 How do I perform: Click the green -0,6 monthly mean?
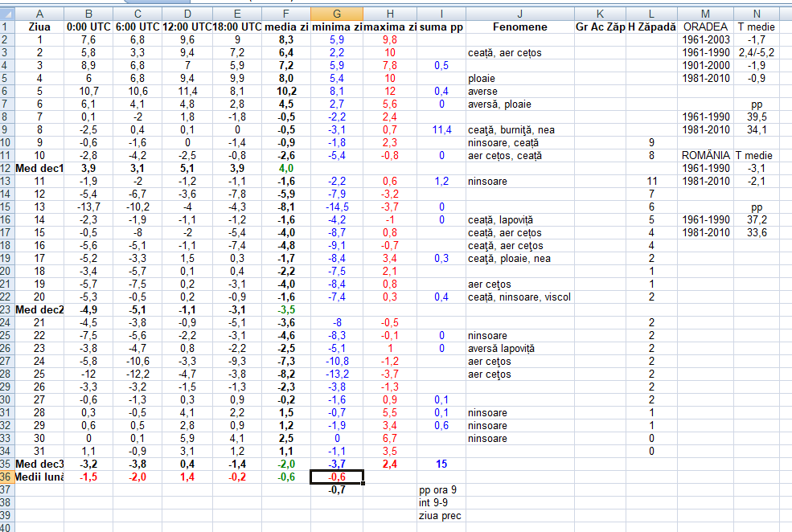pyautogui.click(x=286, y=477)
